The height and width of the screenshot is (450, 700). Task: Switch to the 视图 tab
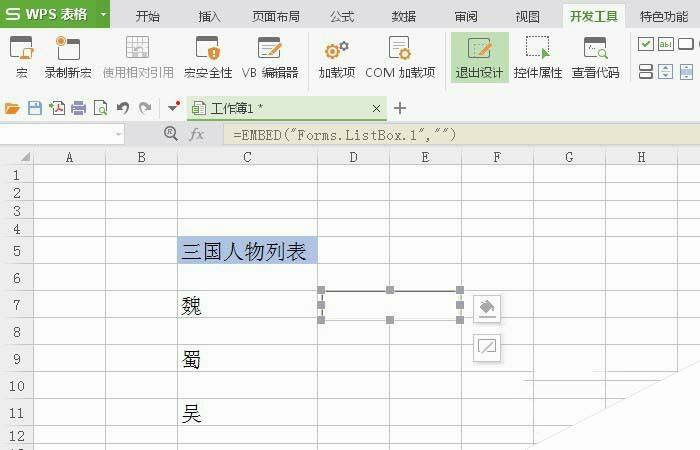[x=527, y=16]
